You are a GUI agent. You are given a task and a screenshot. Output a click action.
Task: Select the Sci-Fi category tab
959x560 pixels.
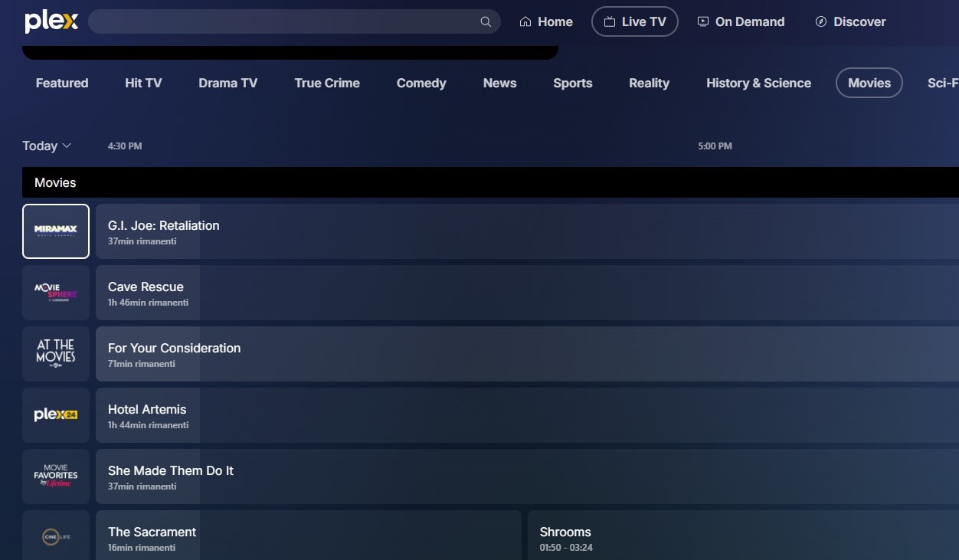pos(942,83)
